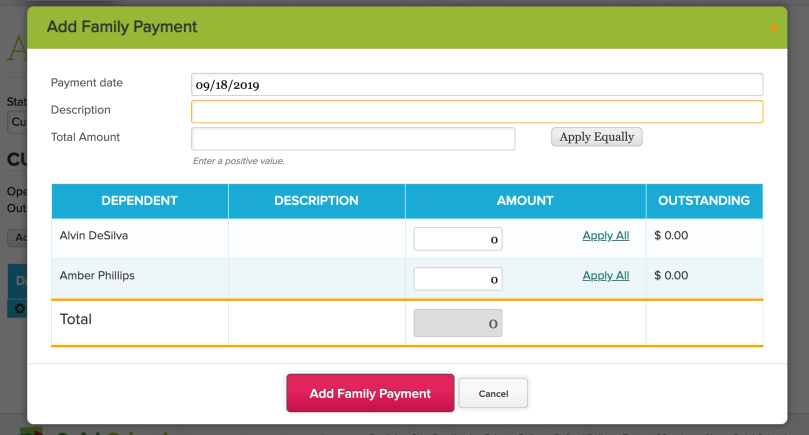
Task: Click Apply All for Amber Phillips
Action: (x=605, y=276)
